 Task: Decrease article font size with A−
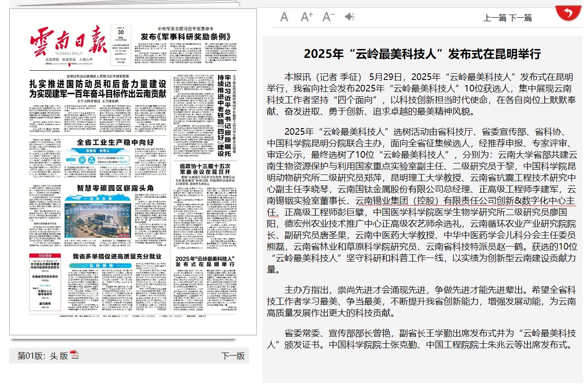(329, 17)
